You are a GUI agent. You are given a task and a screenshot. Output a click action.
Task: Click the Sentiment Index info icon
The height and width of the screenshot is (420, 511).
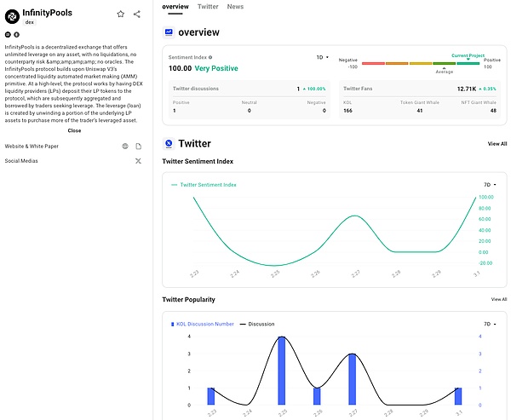click(210, 57)
